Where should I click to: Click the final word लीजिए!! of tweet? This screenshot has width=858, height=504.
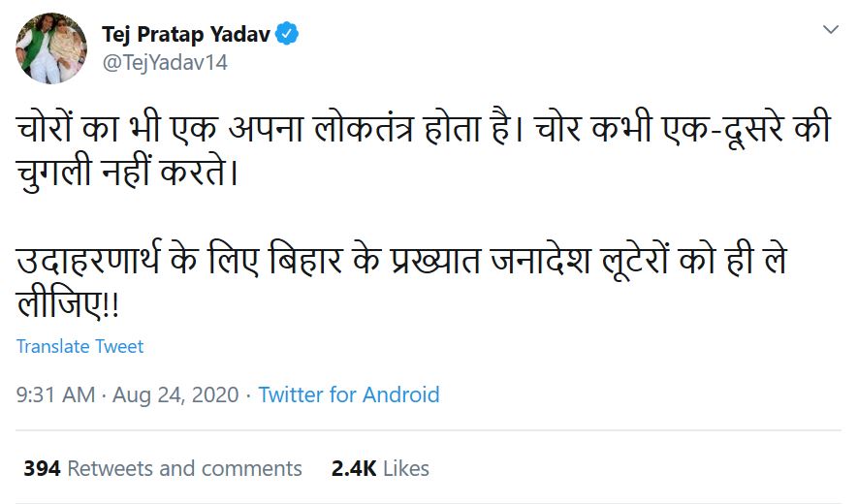(x=67, y=303)
